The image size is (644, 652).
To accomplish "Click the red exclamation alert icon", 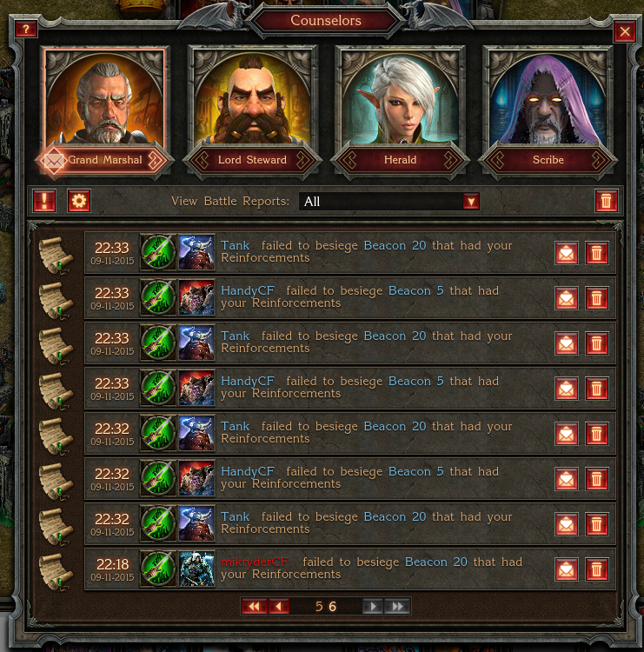I will tap(44, 201).
